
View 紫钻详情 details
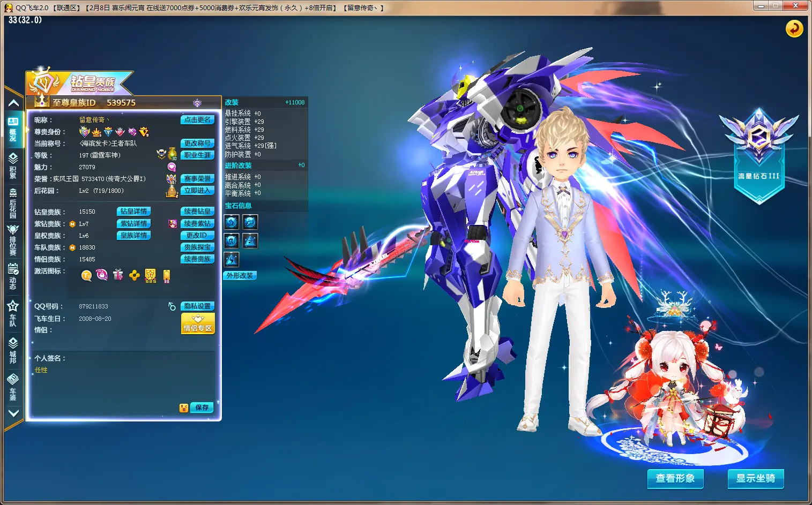133,224
